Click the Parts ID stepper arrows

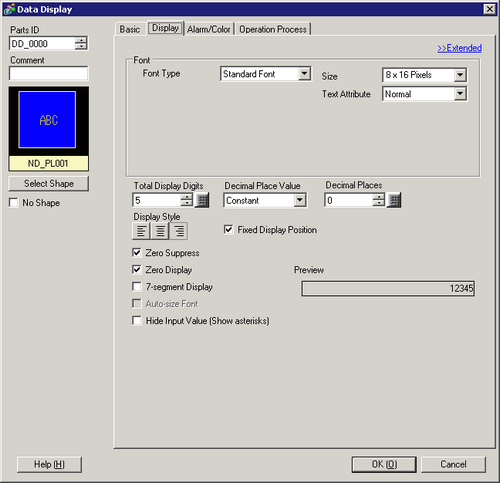pos(81,43)
